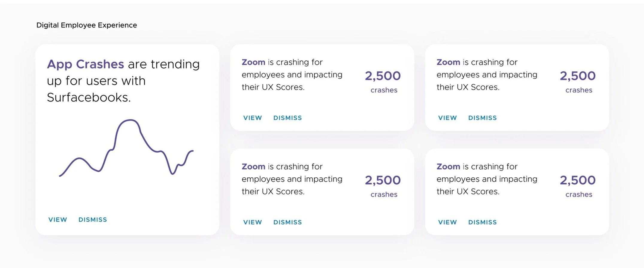Click the 2,500 crashes figure in lower-middle card
This screenshot has height=268, width=644.
click(x=383, y=180)
